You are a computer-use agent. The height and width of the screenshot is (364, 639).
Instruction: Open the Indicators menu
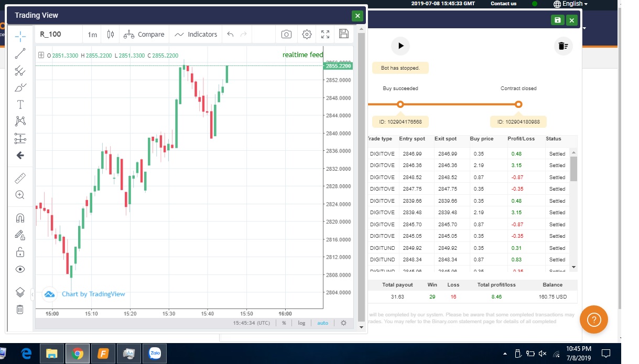196,35
